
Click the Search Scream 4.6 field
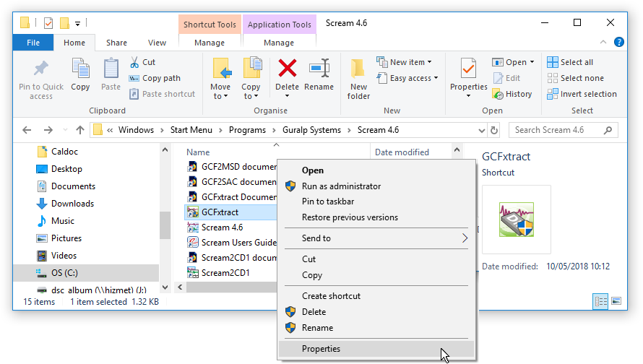coord(563,130)
